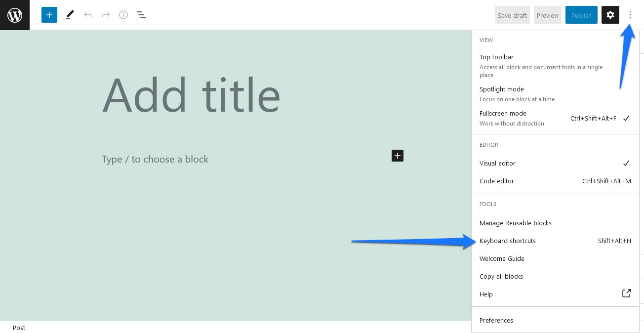
Task: Toggle Fullscreen mode option
Action: (x=555, y=118)
